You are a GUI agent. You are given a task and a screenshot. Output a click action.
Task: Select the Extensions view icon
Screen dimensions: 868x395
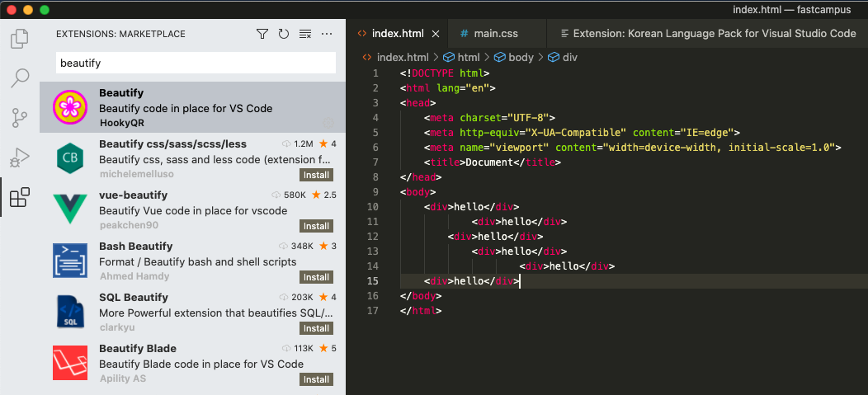pos(20,198)
